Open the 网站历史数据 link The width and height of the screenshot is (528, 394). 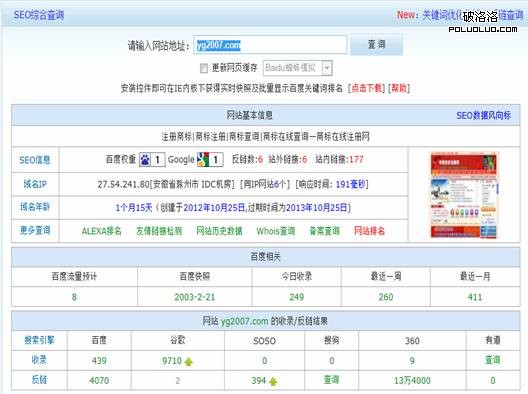219,231
